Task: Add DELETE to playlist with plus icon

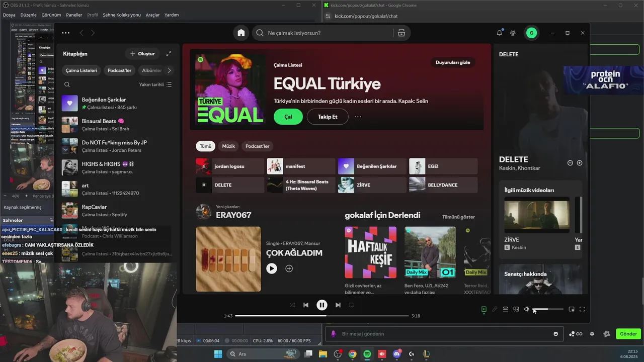Action: pos(580,163)
